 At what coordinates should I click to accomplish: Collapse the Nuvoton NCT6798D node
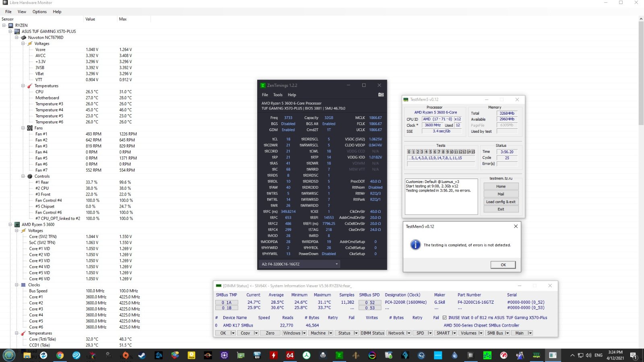[17, 37]
